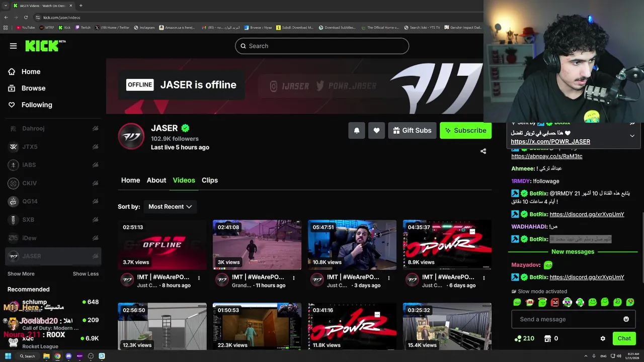Click the shop icon next to 0

pyautogui.click(x=548, y=338)
